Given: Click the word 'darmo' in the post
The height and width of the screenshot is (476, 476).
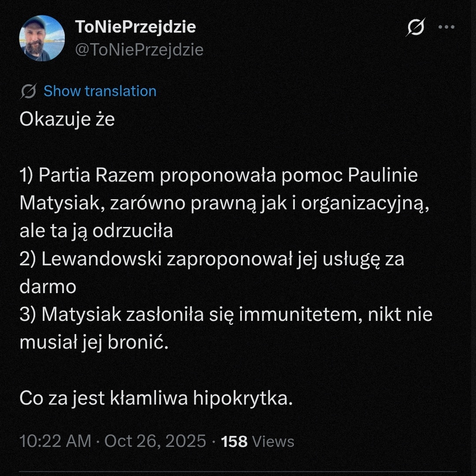Looking at the screenshot, I should (48, 287).
